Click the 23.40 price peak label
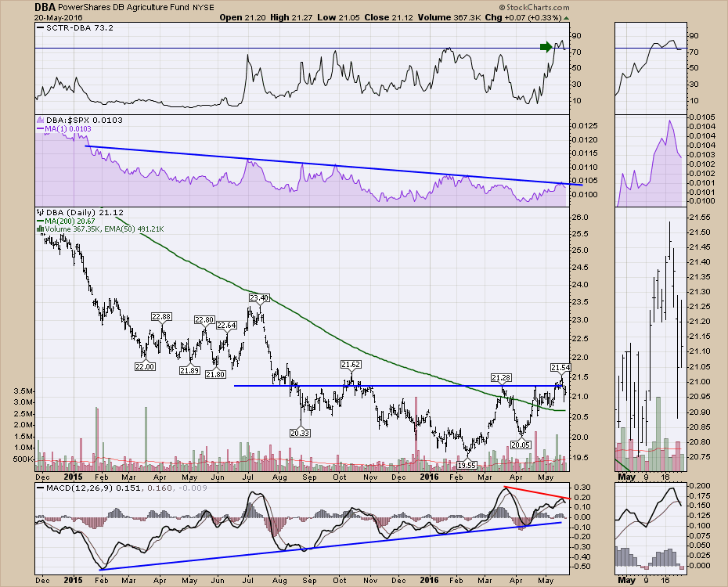The height and width of the screenshot is (587, 728). coord(258,298)
